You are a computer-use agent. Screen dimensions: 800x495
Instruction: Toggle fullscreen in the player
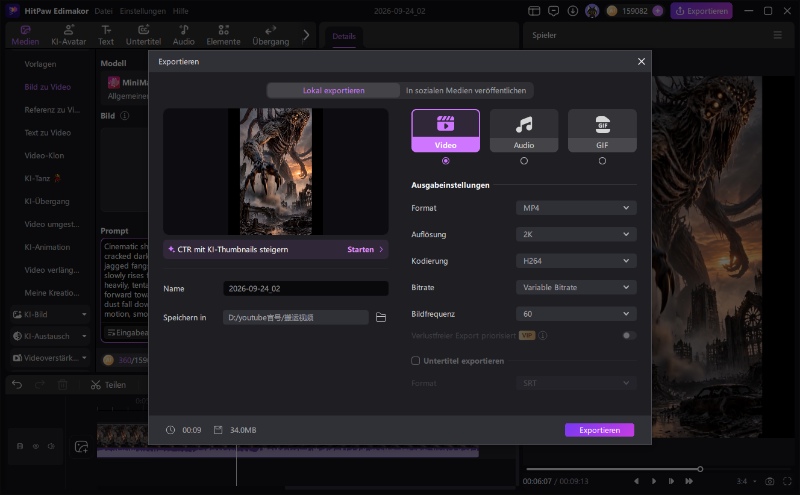coord(787,481)
